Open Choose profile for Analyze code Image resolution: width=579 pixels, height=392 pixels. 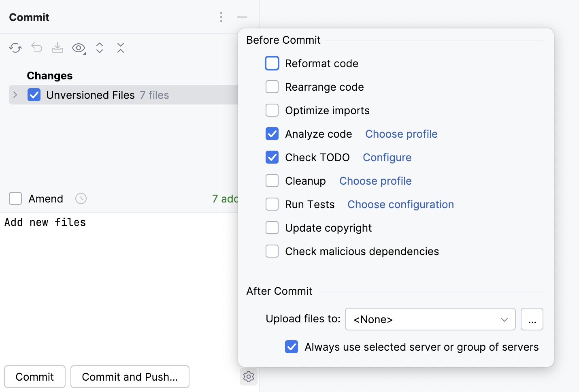pyautogui.click(x=401, y=134)
